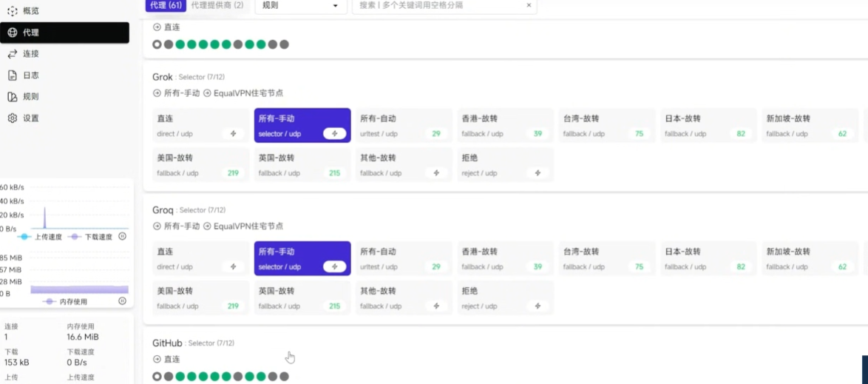Image resolution: width=868 pixels, height=384 pixels.
Task: Test latency of Groq 直连 via lightning icon
Action: (x=233, y=266)
